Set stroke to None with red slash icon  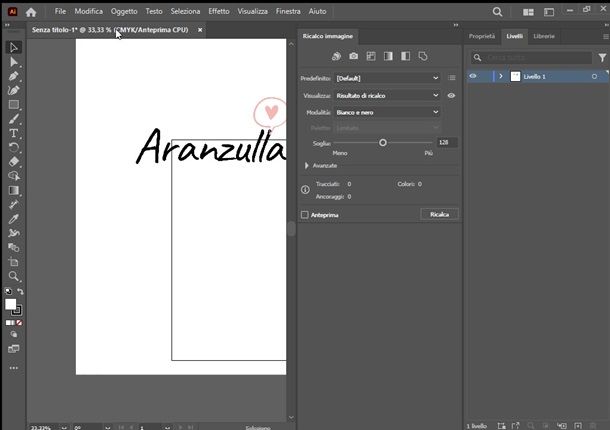[x=19, y=323]
